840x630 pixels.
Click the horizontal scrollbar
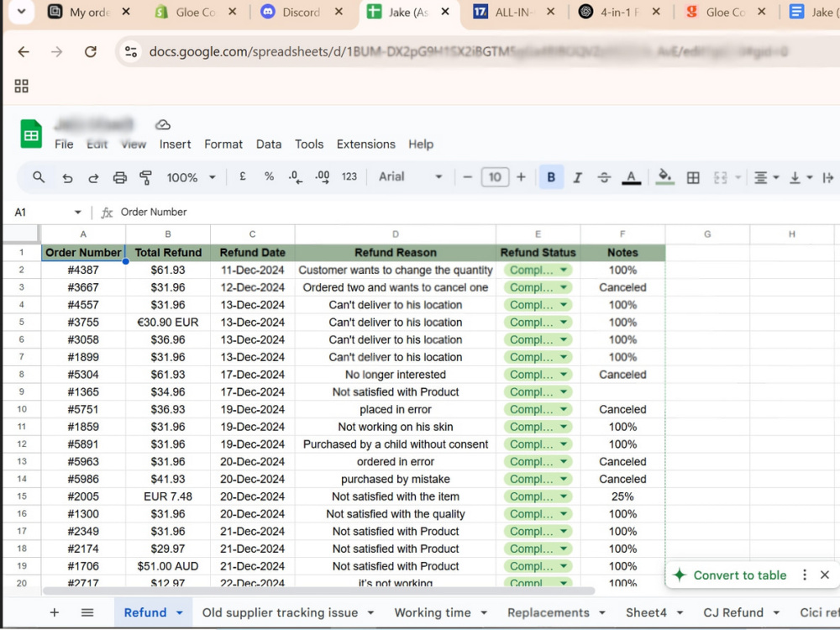click(x=318, y=591)
